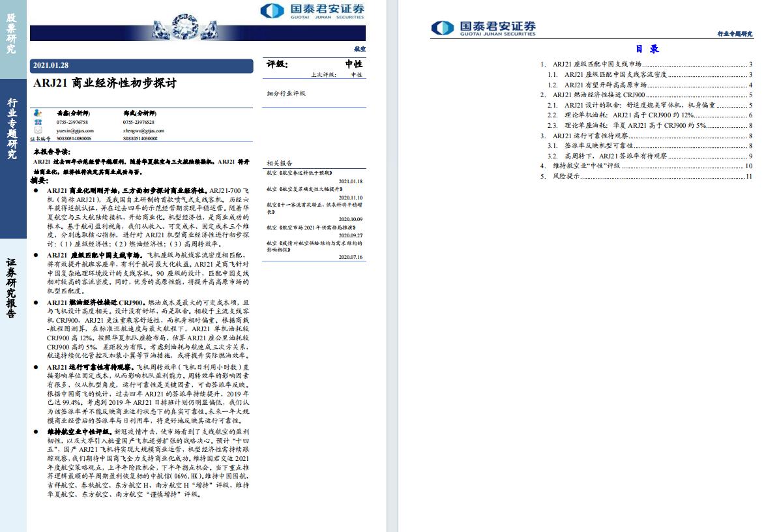Click summary heading '维持航空业中性评级'

pos(78,432)
